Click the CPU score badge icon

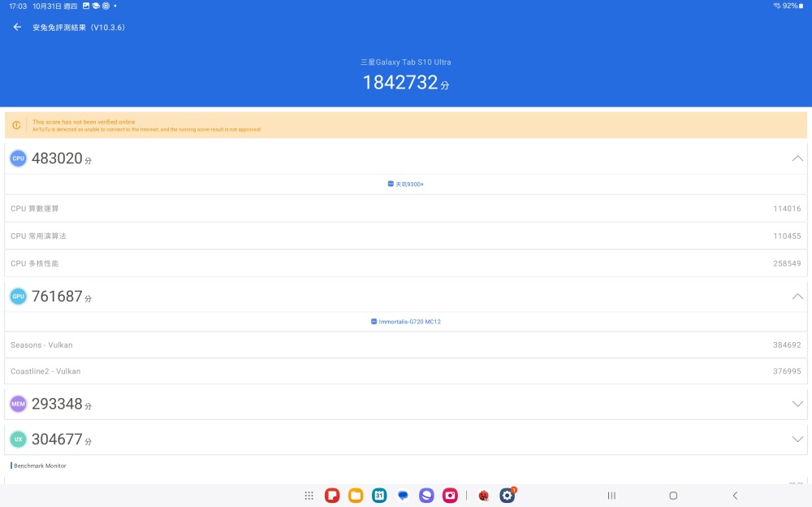point(18,158)
